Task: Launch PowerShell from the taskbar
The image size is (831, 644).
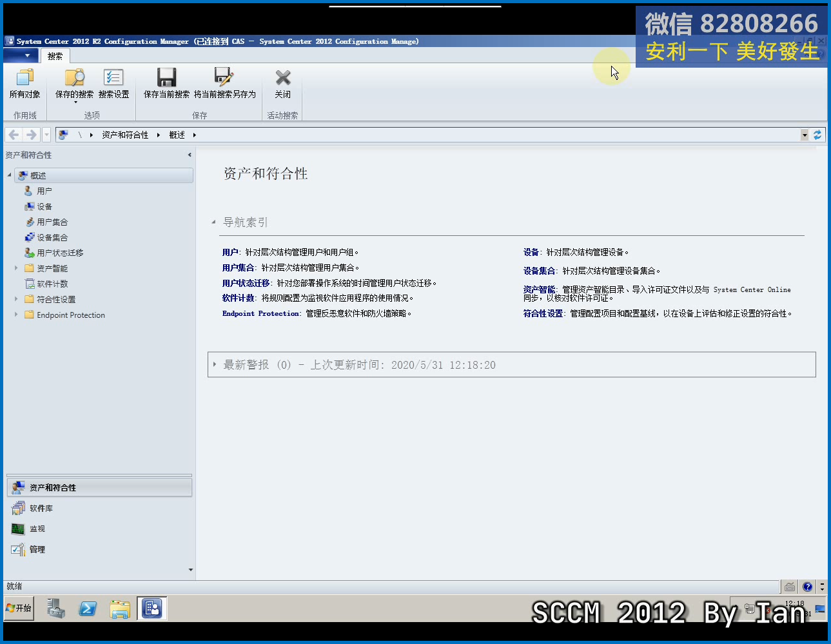Action: point(88,608)
